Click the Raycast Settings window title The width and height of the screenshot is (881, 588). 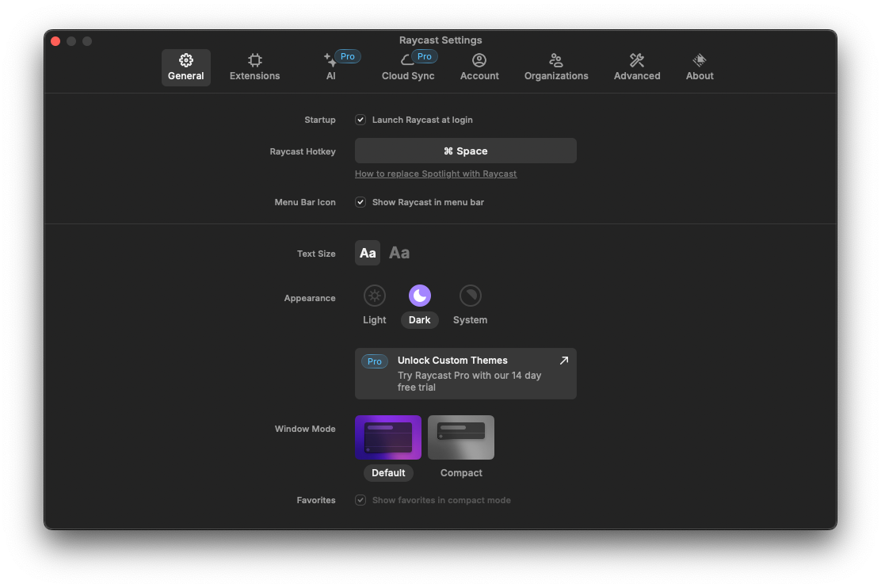[x=440, y=40]
